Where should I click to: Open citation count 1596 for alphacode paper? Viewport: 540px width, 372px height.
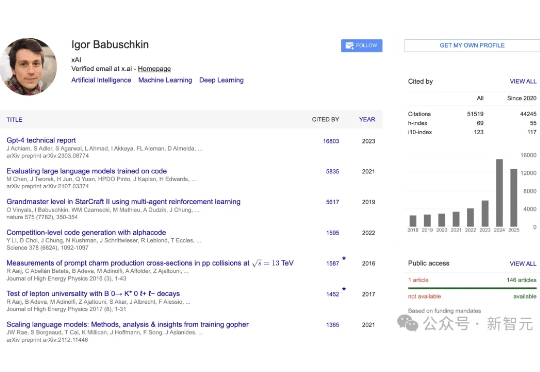tap(333, 233)
